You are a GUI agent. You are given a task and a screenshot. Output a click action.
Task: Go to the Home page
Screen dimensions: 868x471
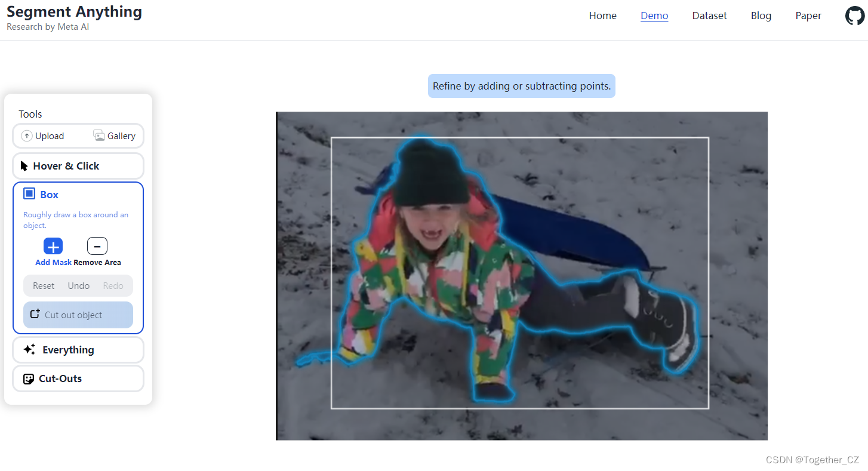[x=603, y=16]
